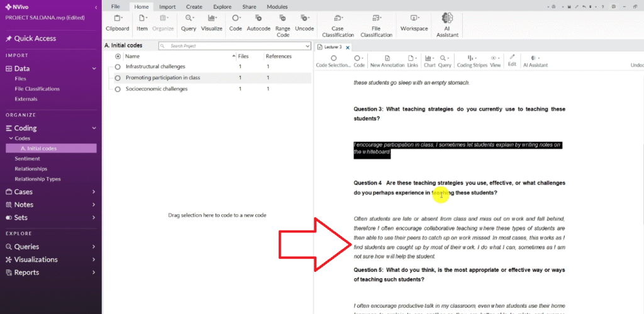This screenshot has height=314, width=644.
Task: Click the Workspace icon
Action: [x=414, y=19]
